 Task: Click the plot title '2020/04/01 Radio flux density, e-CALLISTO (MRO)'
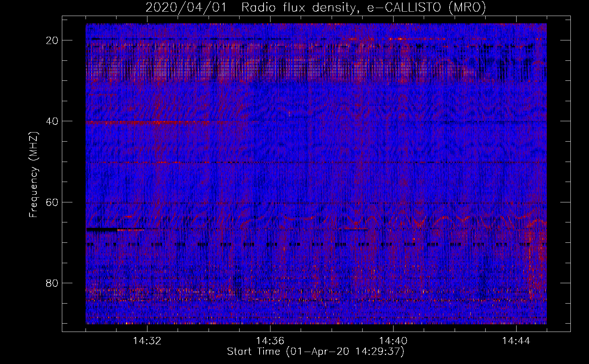coord(316,7)
